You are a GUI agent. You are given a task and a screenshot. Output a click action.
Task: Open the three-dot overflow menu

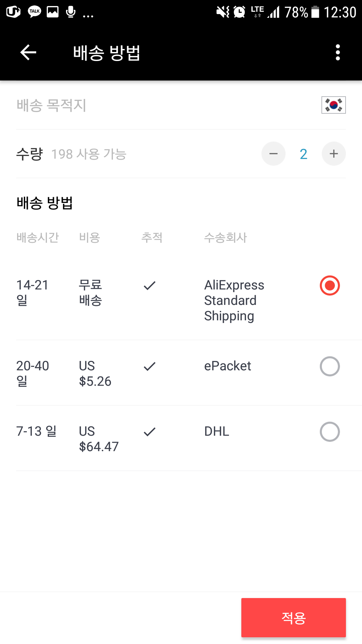point(338,52)
